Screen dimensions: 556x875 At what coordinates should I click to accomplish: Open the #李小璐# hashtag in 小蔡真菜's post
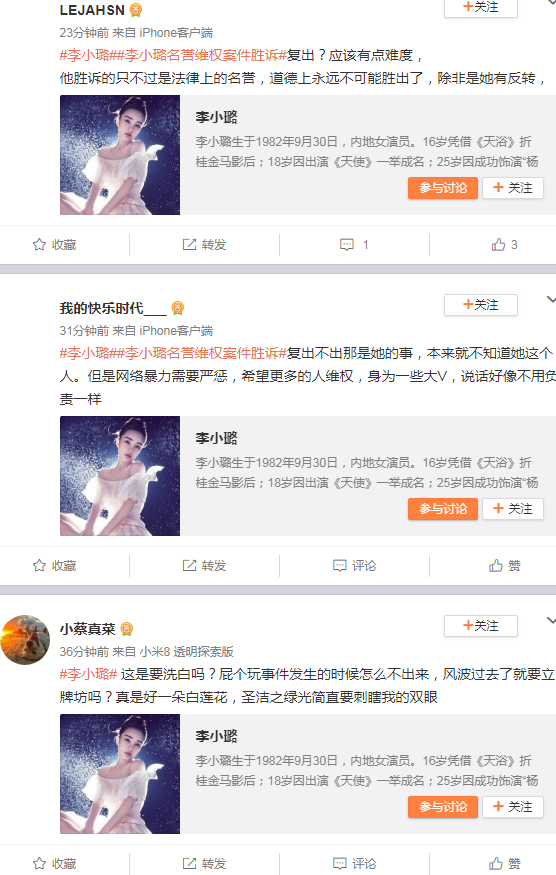point(88,674)
